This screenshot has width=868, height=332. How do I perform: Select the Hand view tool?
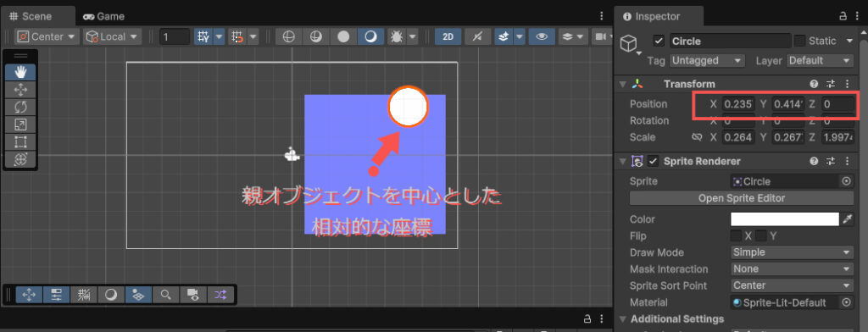(x=20, y=72)
